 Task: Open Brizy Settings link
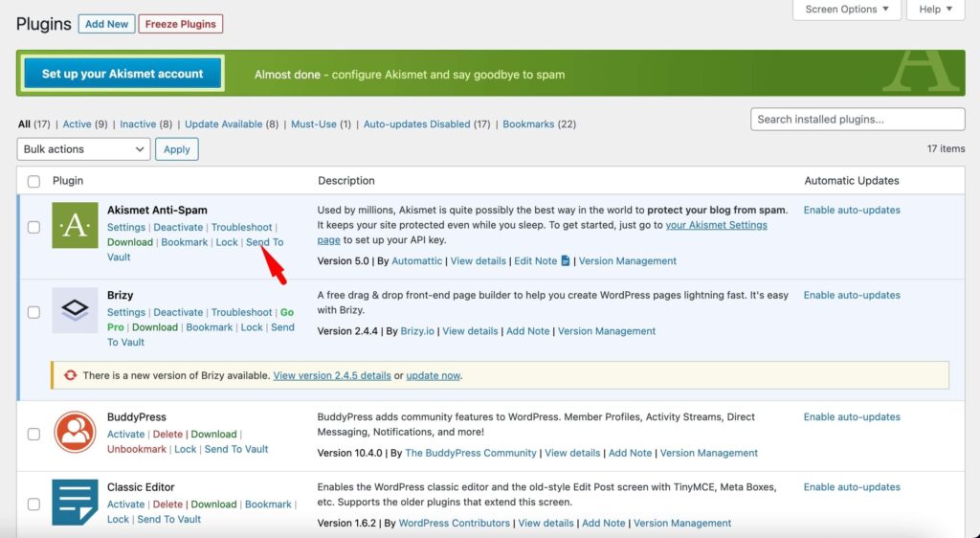[x=126, y=312]
